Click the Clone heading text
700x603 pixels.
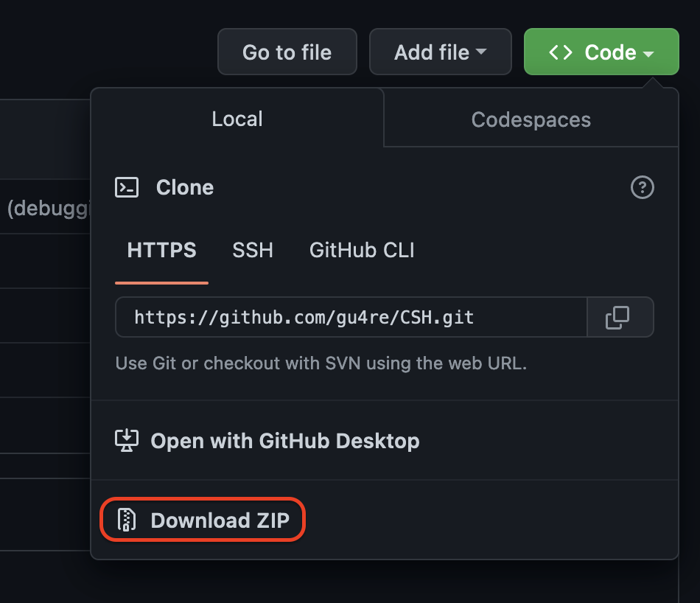click(x=185, y=187)
